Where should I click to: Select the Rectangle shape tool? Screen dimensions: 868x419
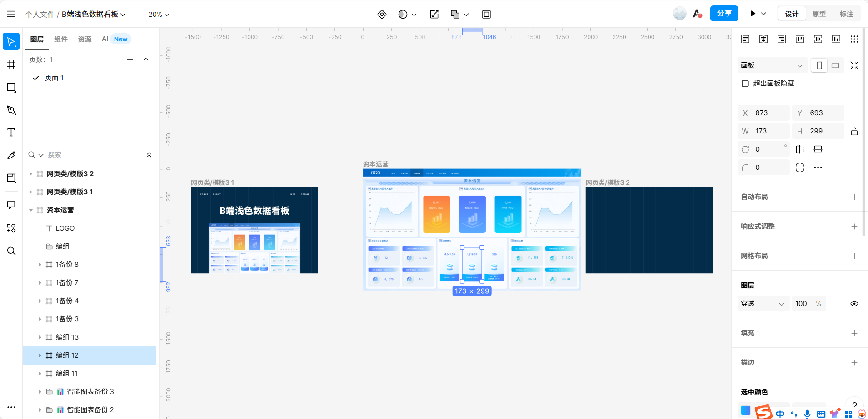coord(11,87)
